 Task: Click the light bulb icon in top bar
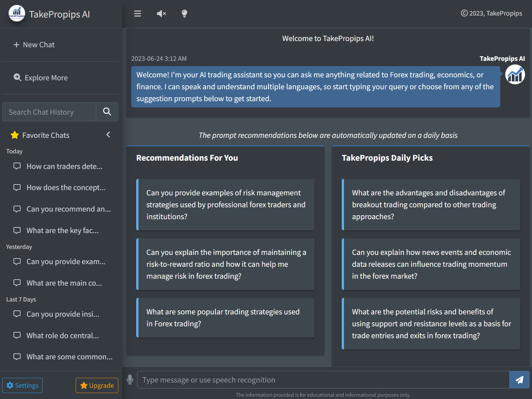pos(184,14)
